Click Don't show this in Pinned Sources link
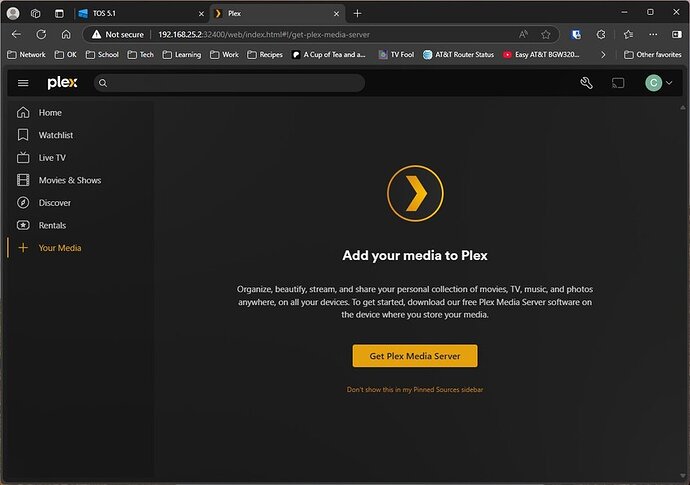 pyautogui.click(x=415, y=389)
